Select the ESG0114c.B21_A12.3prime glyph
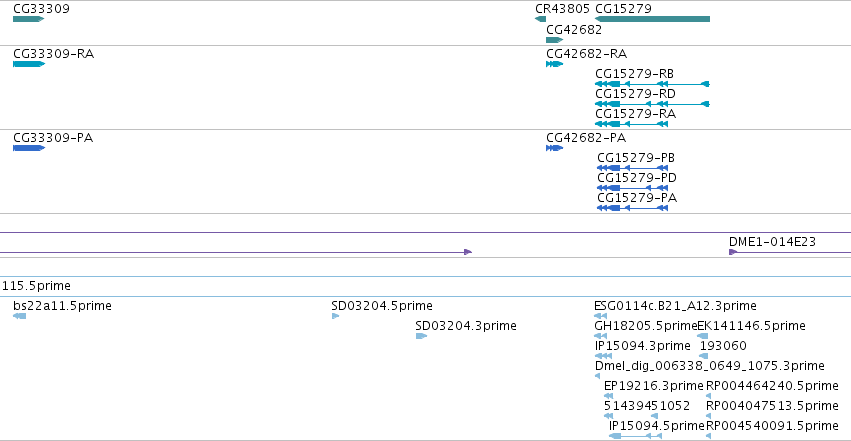The height and width of the screenshot is (441, 851). pyautogui.click(x=601, y=316)
